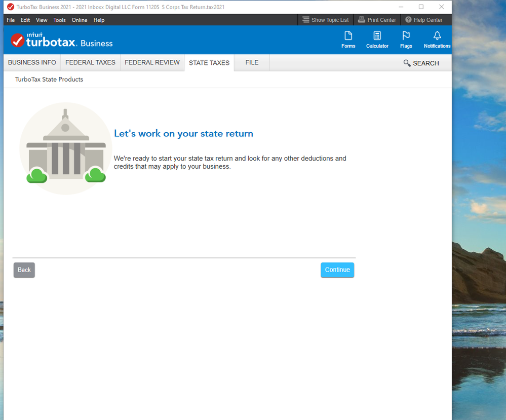Click the "Let's work on your state return" heading
This screenshot has width=506, height=420.
(184, 134)
